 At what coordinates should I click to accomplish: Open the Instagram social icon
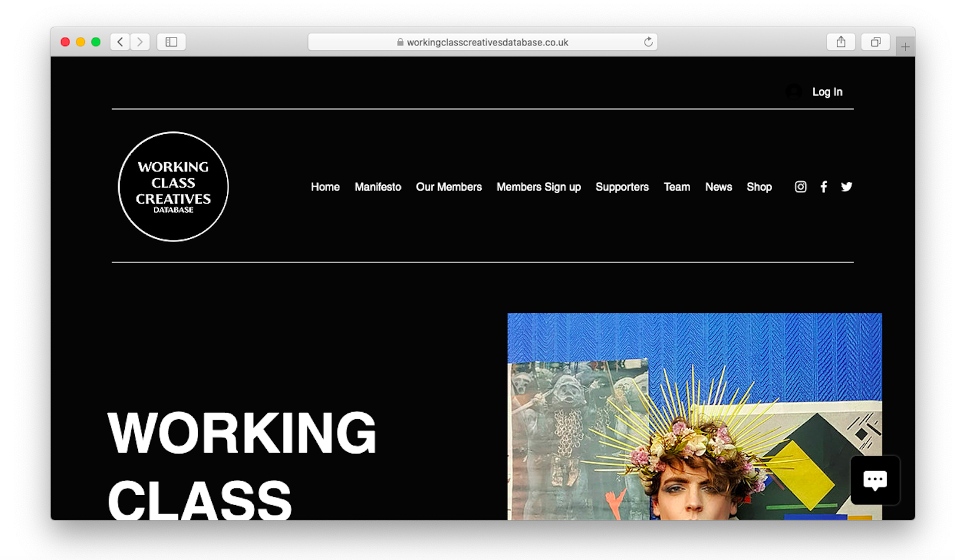point(800,187)
